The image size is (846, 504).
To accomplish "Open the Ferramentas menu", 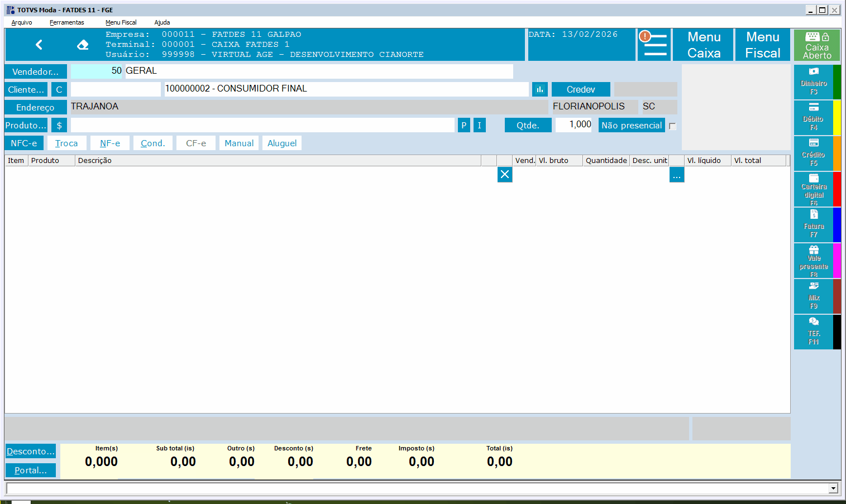I will tap(67, 22).
